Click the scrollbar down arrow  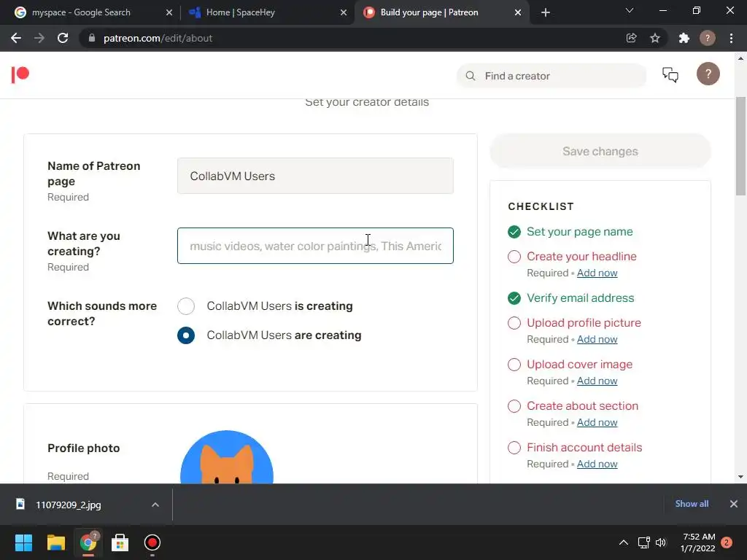[x=740, y=477]
